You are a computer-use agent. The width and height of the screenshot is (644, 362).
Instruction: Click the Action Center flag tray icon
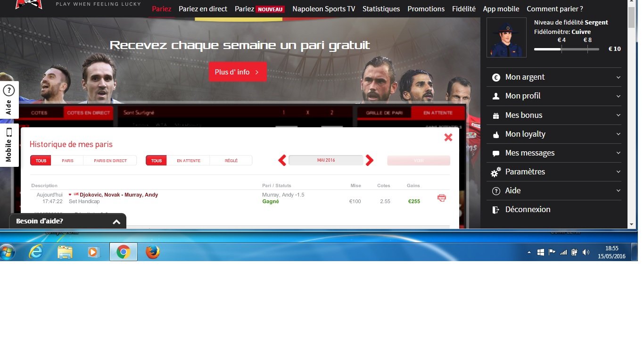tap(552, 252)
